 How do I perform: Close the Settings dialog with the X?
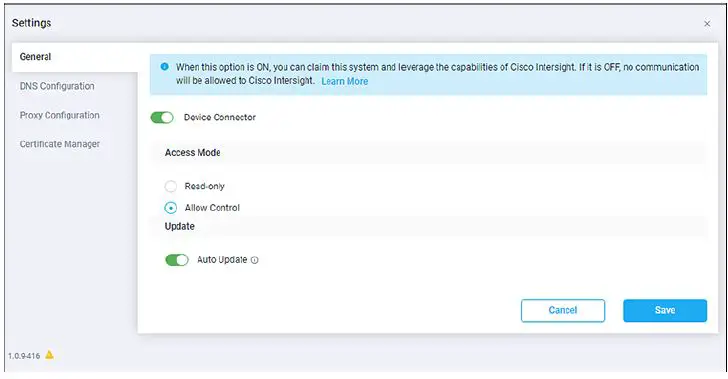(707, 24)
